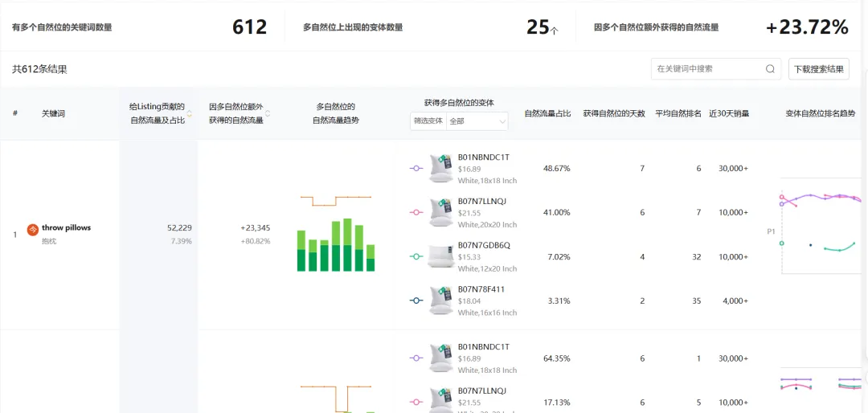This screenshot has height=413, width=868.
Task: Click the 4,000+ sales value
Action: [x=734, y=301]
